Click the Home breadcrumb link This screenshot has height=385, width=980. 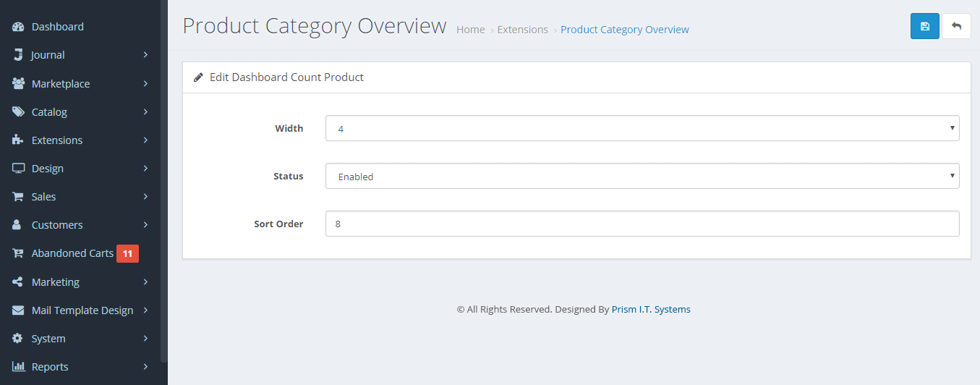click(471, 30)
